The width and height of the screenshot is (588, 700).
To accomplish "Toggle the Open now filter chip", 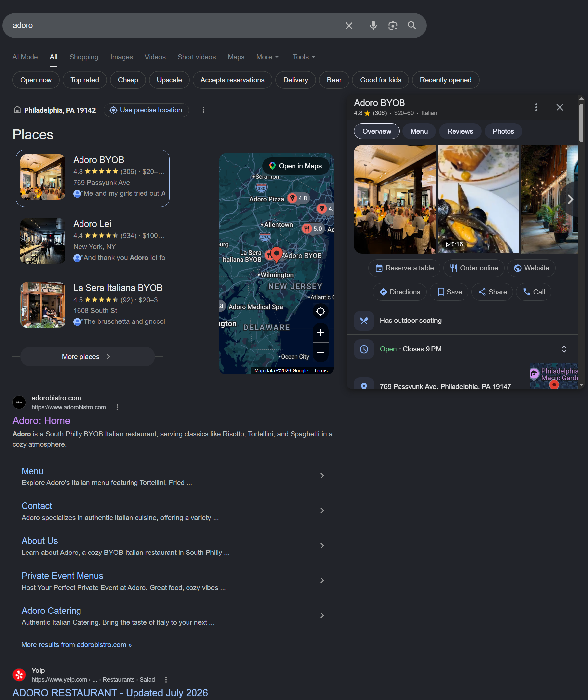I will tap(36, 80).
